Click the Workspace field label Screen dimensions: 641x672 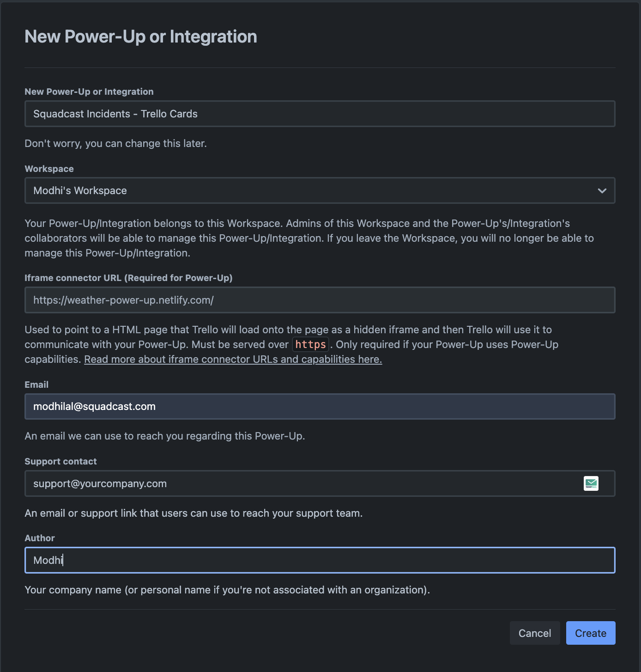(49, 169)
